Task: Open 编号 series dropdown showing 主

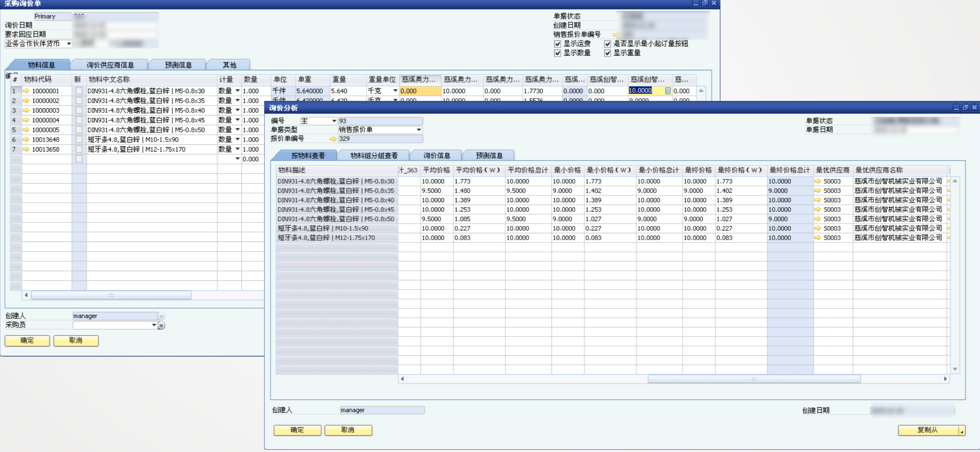Action: tap(334, 121)
